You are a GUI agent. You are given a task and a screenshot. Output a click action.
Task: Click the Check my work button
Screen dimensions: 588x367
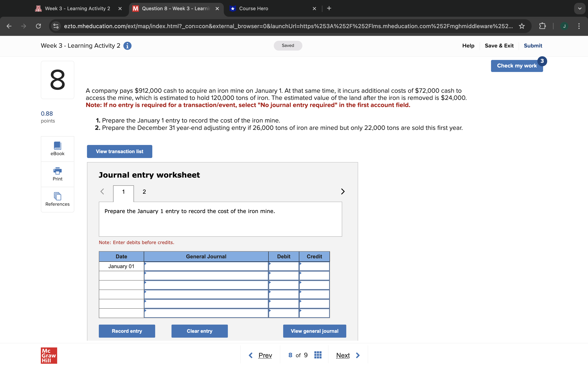[517, 66]
